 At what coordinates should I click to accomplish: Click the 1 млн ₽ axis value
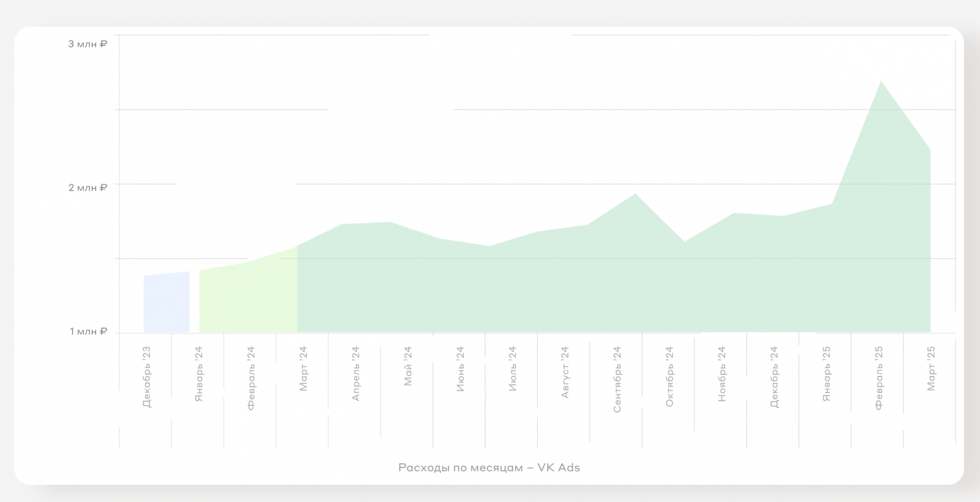[88, 331]
